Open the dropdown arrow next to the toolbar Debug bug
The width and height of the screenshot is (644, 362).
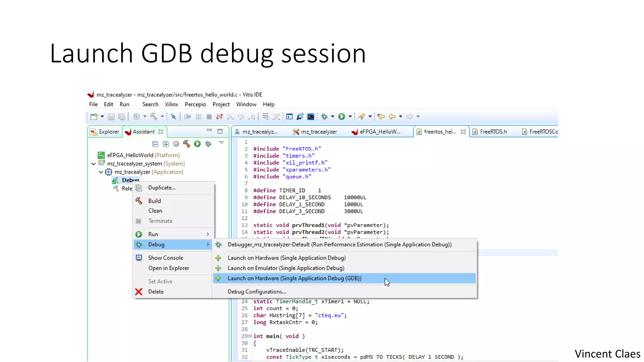tap(333, 117)
